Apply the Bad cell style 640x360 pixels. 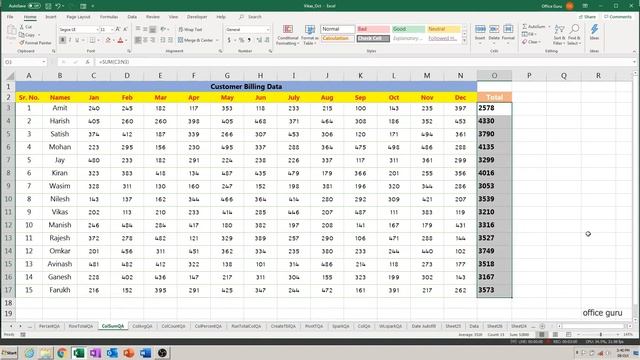[373, 29]
